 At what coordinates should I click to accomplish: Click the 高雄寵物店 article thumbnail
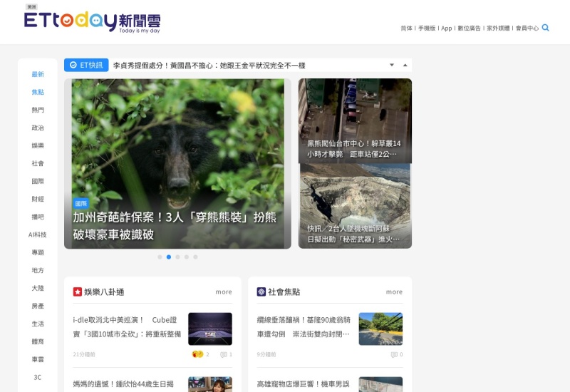pyautogui.click(x=380, y=384)
